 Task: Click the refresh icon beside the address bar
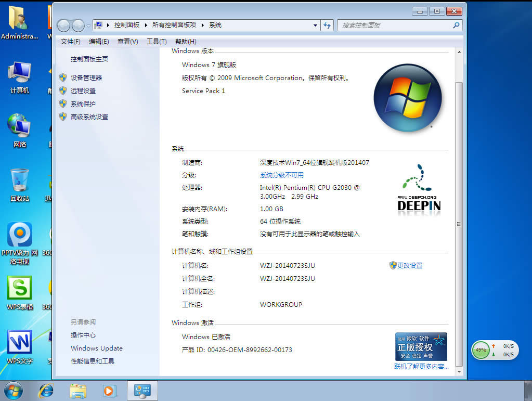pyautogui.click(x=327, y=25)
